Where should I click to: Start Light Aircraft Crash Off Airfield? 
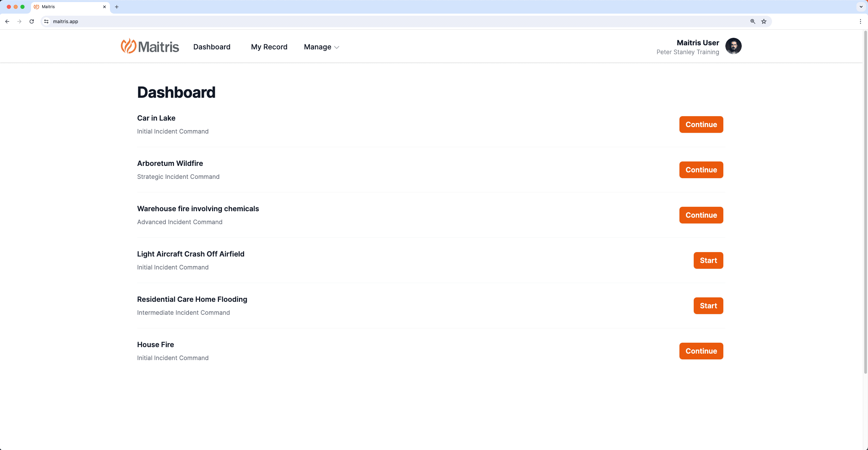[708, 261]
